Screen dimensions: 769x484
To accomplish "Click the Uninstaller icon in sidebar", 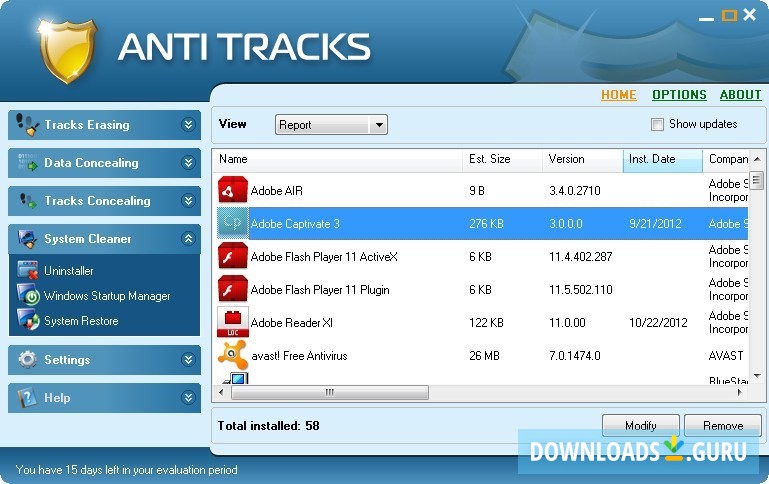I will (27, 270).
